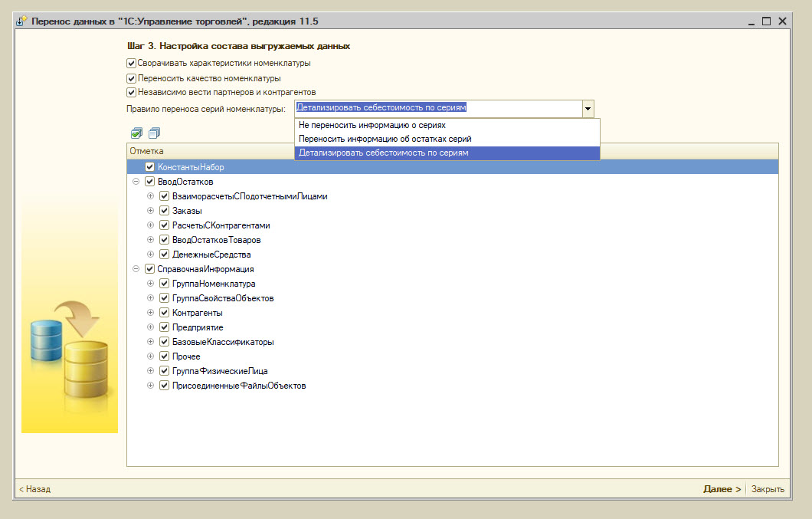Collapse the СправочнаяИнформация tree node
Viewport: 812px width, 519px height.
click(x=136, y=268)
